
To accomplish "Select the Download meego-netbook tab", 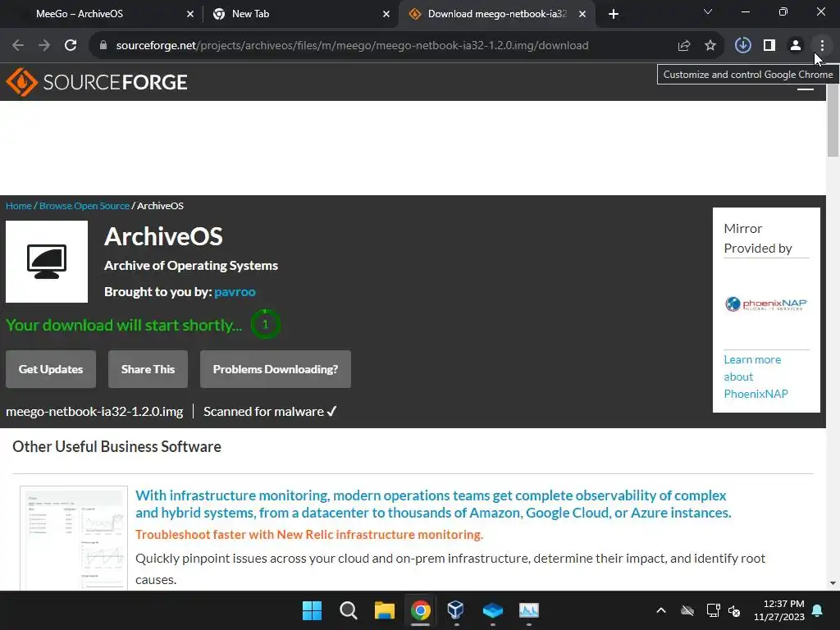I will click(x=497, y=14).
